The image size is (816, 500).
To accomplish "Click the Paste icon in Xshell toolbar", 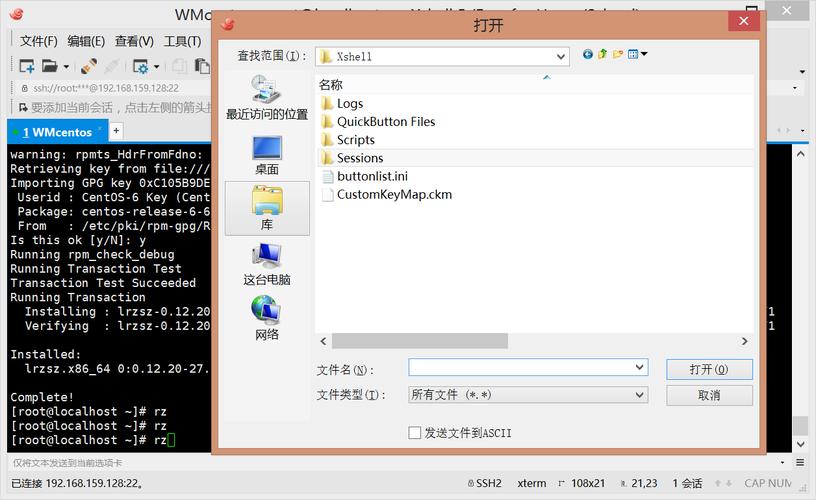I will pos(202,66).
